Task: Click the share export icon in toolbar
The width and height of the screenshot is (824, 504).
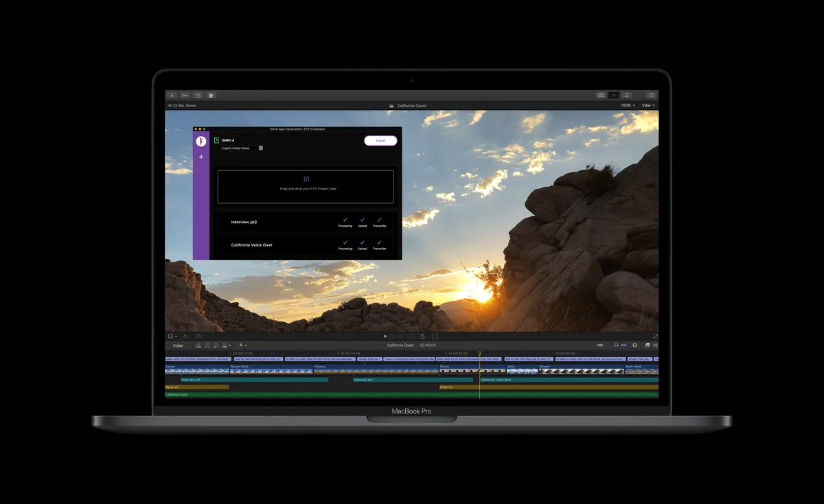Action: tap(651, 95)
